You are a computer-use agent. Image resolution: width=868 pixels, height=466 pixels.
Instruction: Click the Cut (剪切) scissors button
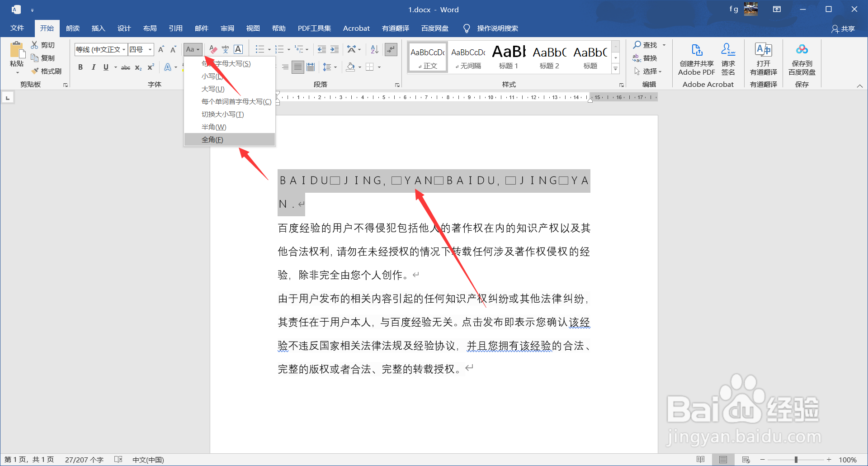pyautogui.click(x=42, y=45)
